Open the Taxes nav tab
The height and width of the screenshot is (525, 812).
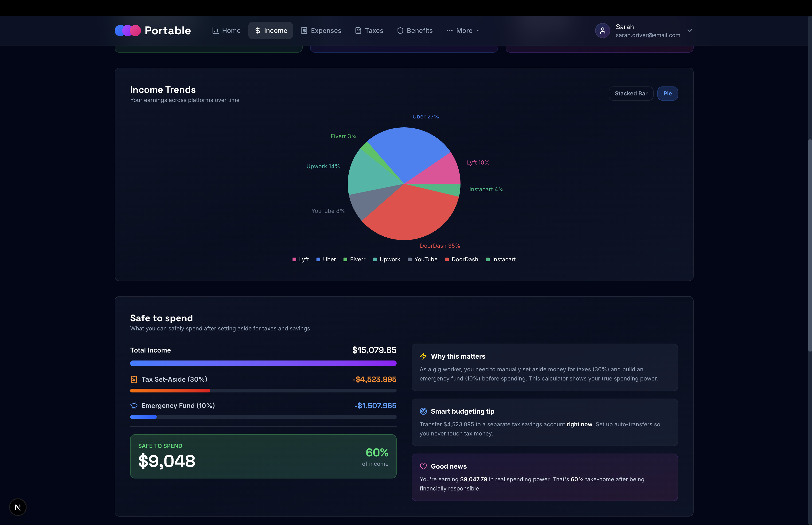[x=369, y=31]
